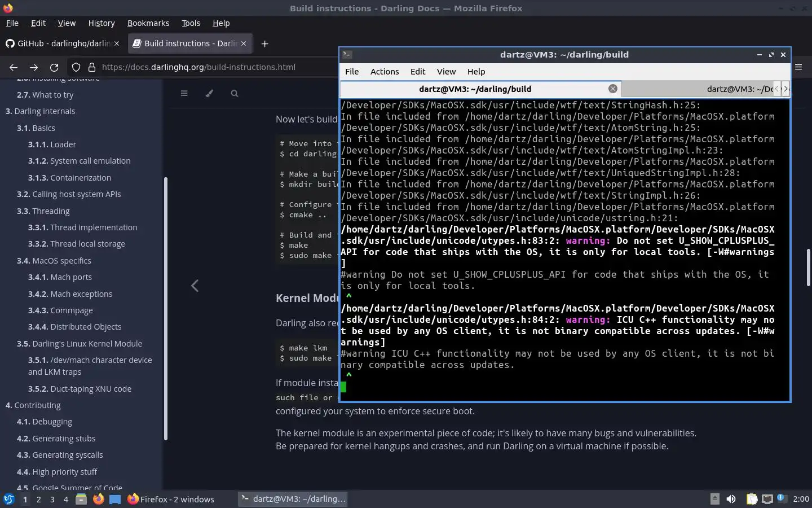Open 3.1.2 System call emulation link
The image size is (812, 508).
tap(79, 161)
